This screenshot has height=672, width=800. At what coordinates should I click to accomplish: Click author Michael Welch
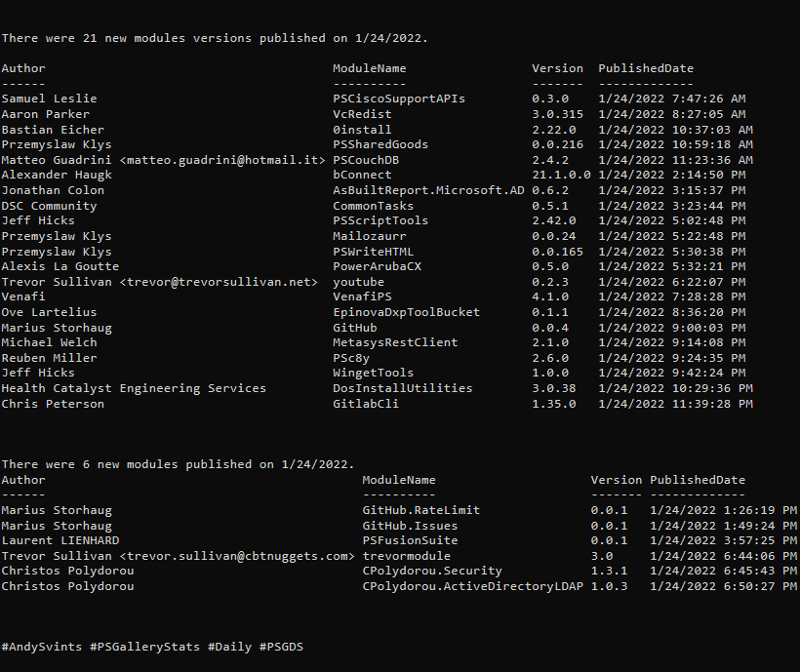pyautogui.click(x=49, y=342)
